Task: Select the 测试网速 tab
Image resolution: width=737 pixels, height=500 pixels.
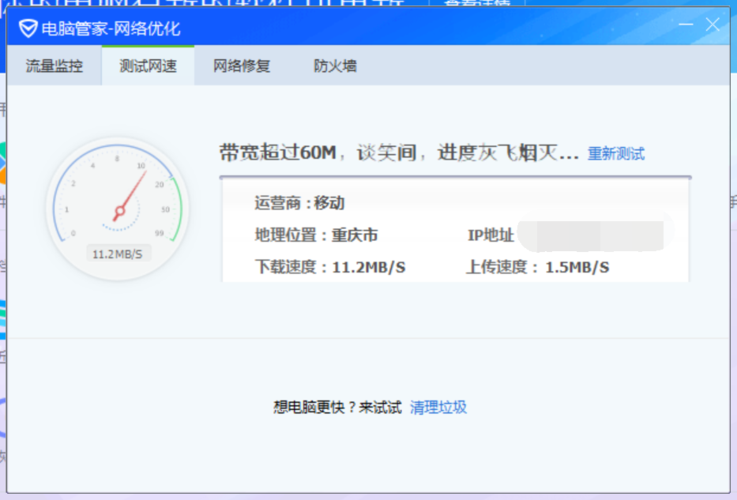Action: tap(148, 67)
